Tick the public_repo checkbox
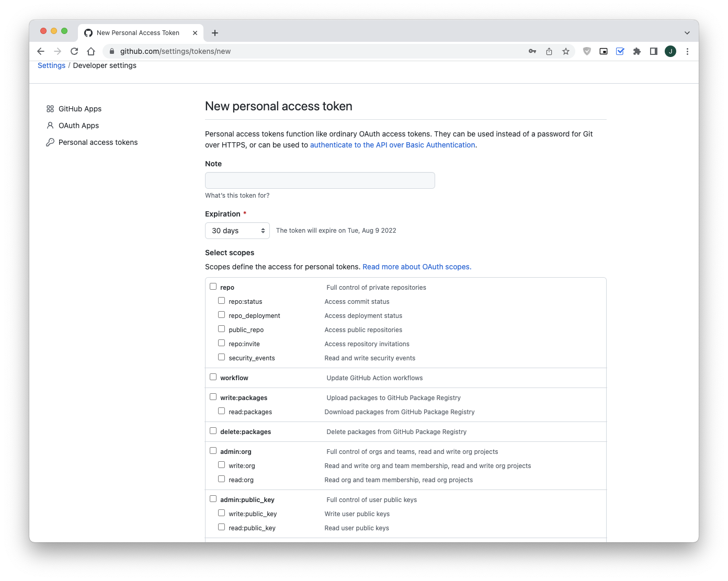This screenshot has height=581, width=728. tap(221, 329)
